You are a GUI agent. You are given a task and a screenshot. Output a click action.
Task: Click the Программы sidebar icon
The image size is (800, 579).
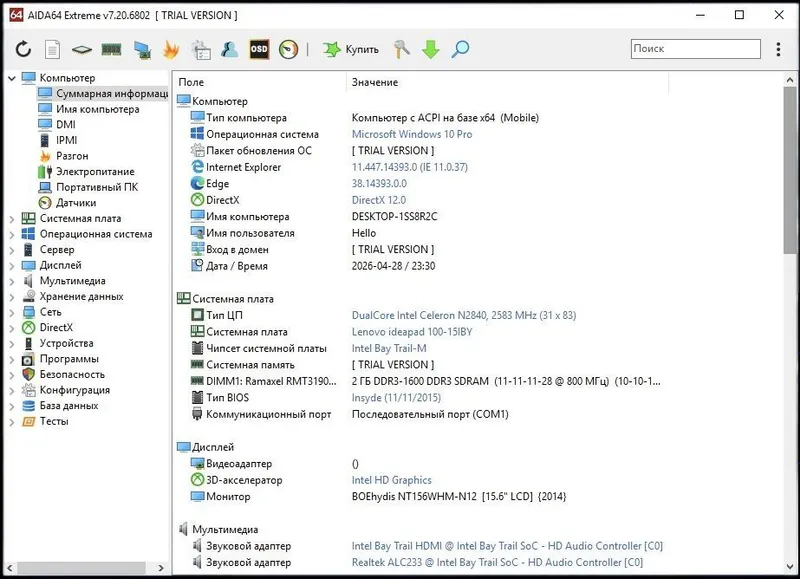(29, 359)
